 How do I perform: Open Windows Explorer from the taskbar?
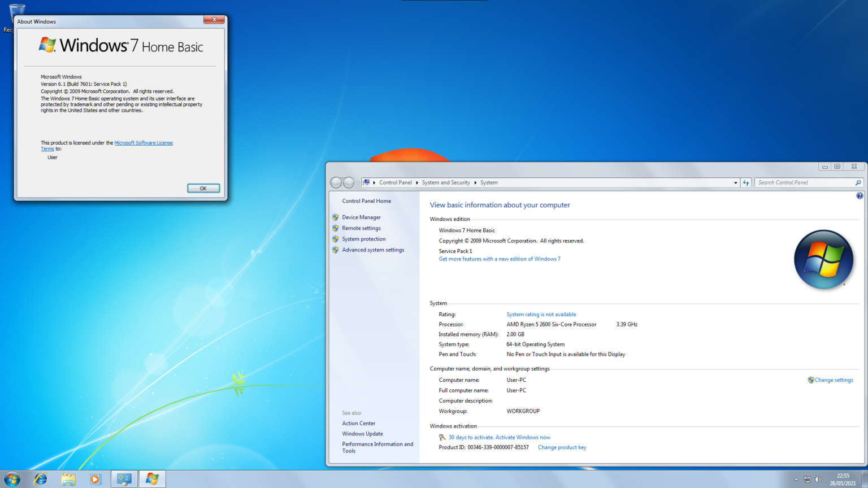tap(68, 479)
